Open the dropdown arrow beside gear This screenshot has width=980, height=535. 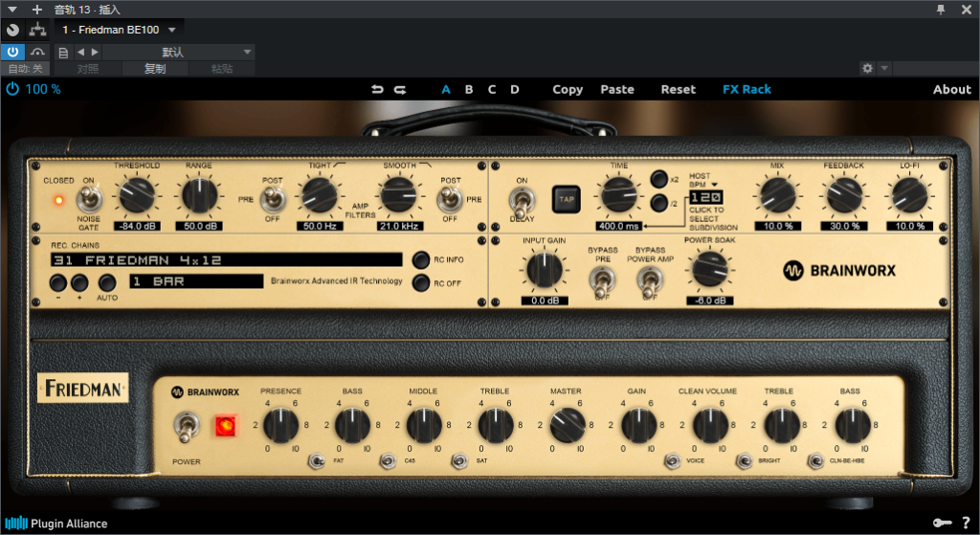point(884,68)
